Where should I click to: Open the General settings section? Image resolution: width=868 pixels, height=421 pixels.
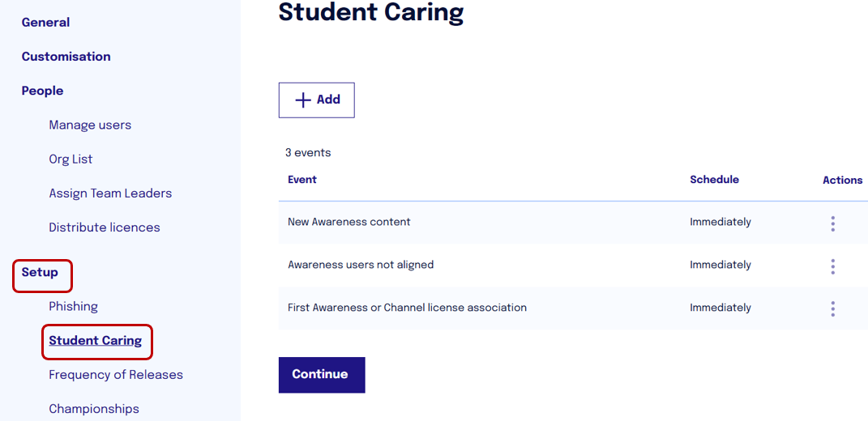(x=45, y=23)
